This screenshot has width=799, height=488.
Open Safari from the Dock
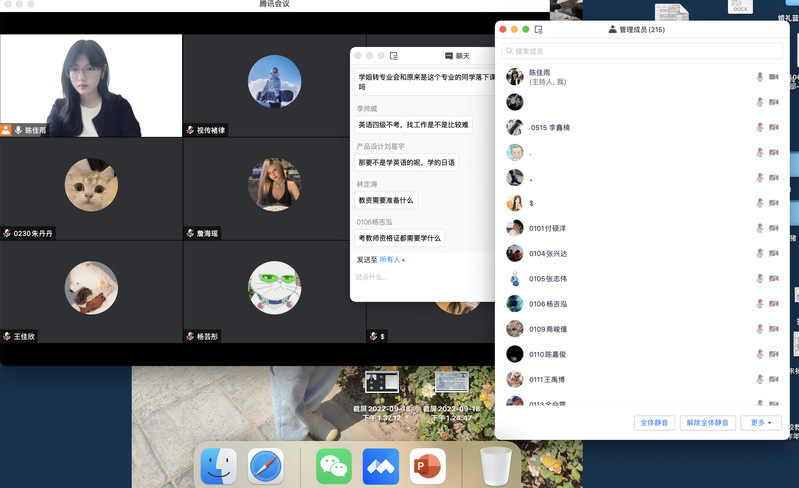[266, 466]
